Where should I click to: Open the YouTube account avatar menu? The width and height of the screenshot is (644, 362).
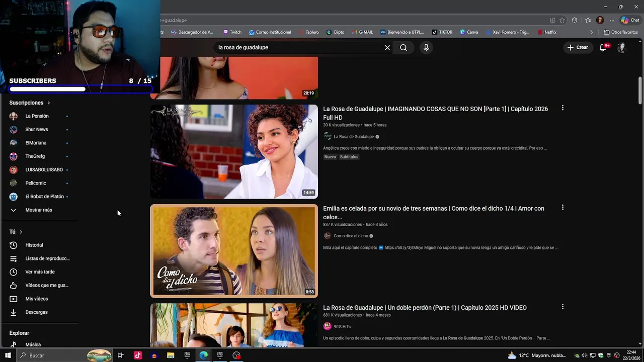621,47
